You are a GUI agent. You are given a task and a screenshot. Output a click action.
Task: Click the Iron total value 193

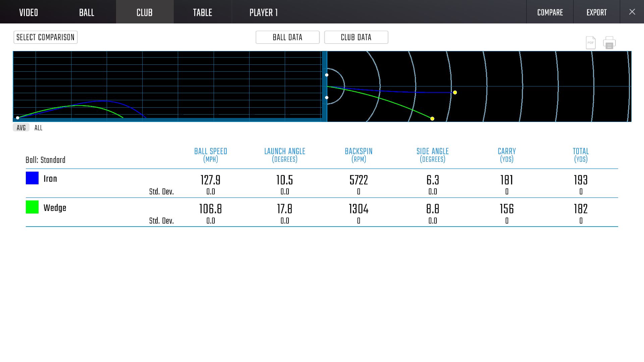pyautogui.click(x=581, y=180)
